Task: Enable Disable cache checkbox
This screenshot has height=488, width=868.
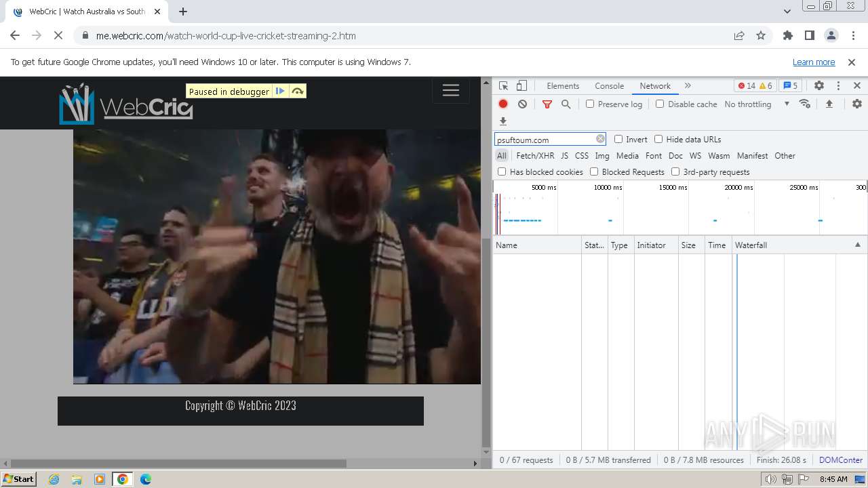Action: (660, 104)
